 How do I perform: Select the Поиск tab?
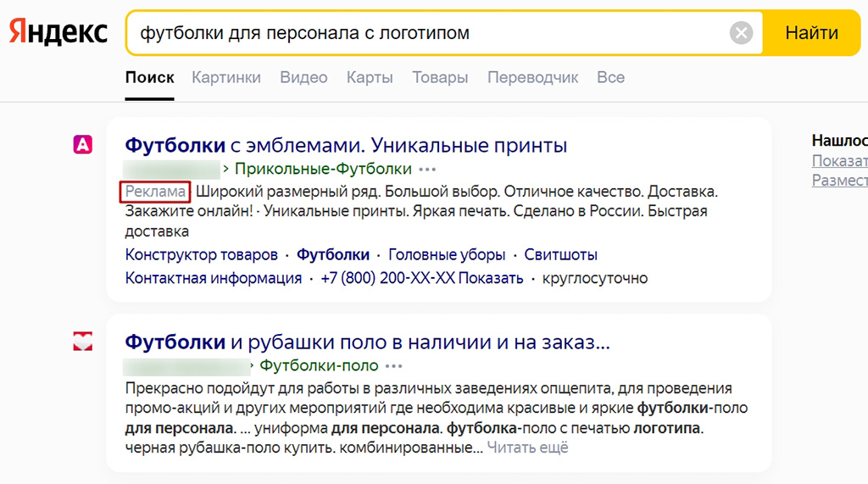[149, 77]
